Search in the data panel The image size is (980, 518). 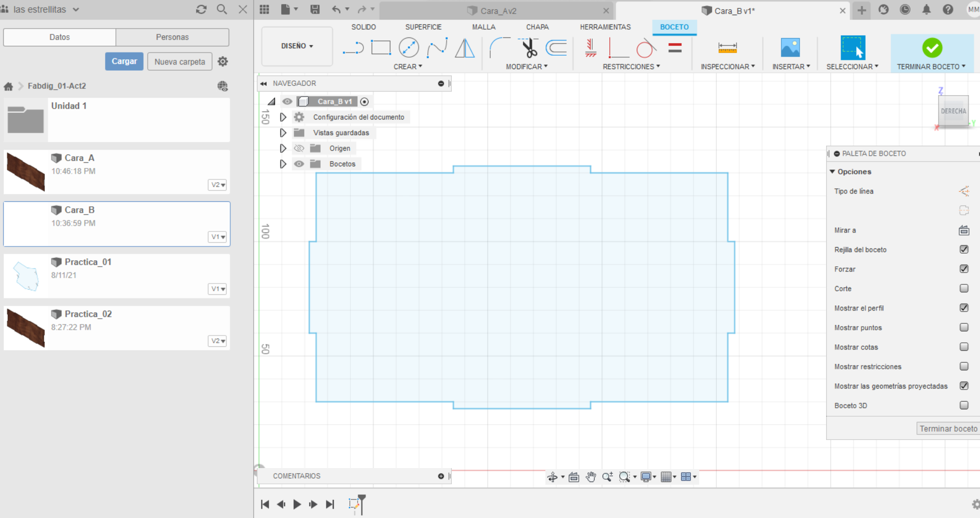click(222, 9)
